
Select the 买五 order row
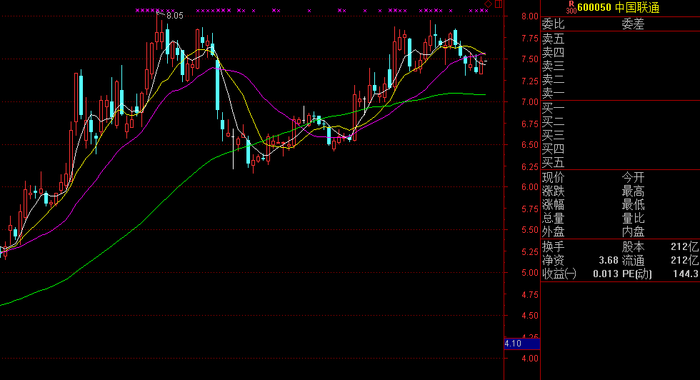[x=620, y=163]
